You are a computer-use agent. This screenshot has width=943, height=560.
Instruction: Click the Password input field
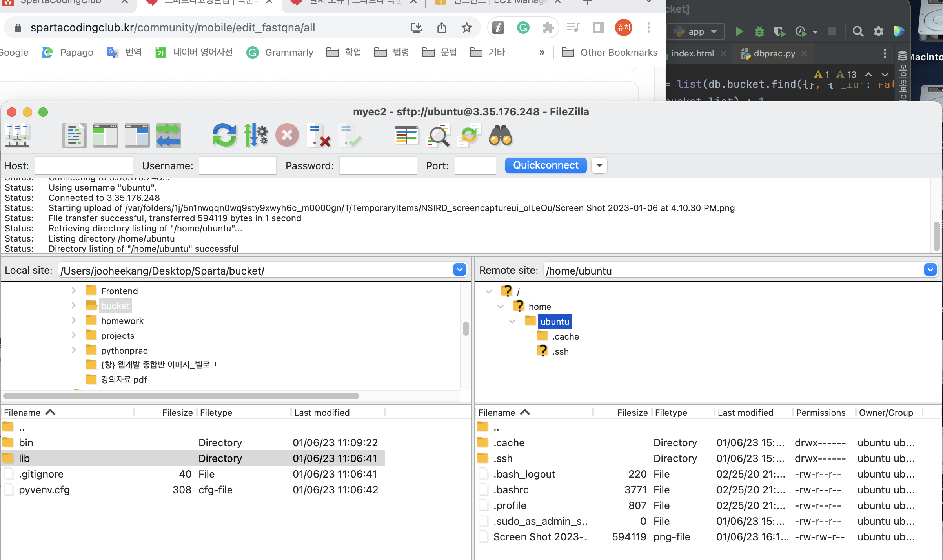[378, 165]
